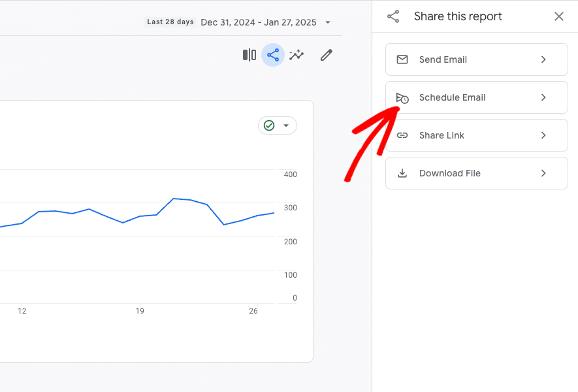Click the Last 28 days label

click(x=170, y=22)
